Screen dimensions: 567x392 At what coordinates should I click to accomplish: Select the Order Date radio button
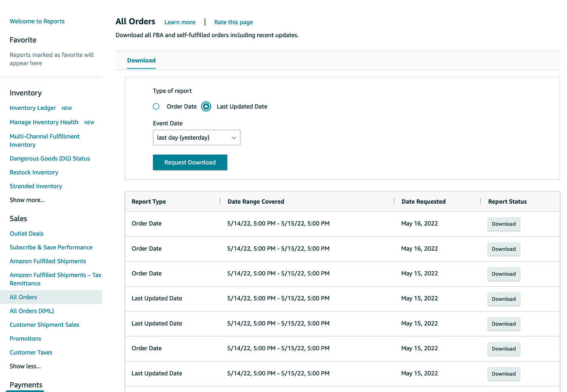tap(156, 107)
